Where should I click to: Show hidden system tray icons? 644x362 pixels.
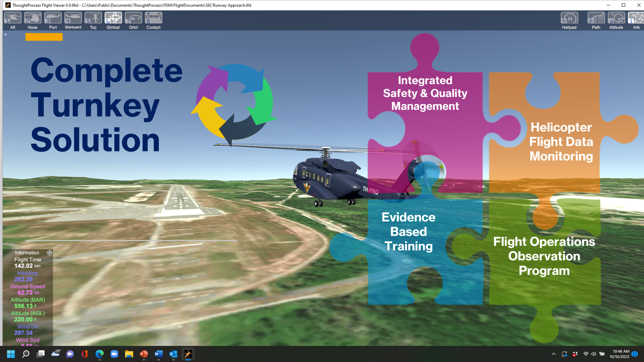pyautogui.click(x=554, y=354)
